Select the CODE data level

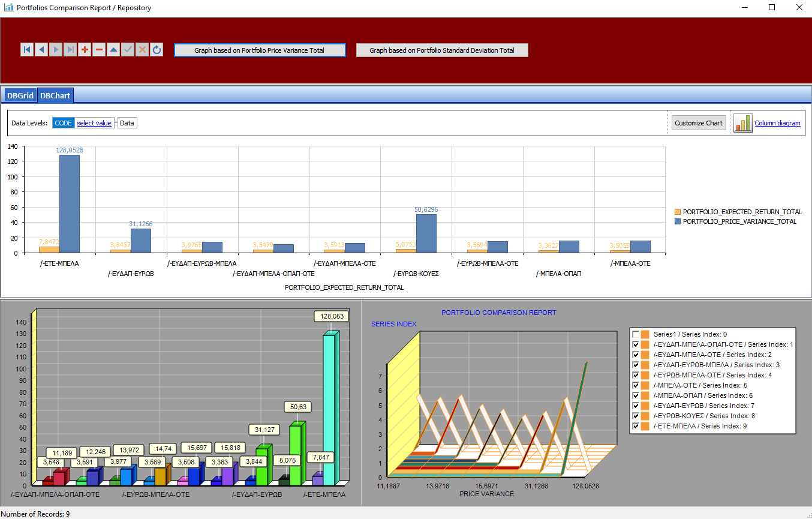coord(63,123)
